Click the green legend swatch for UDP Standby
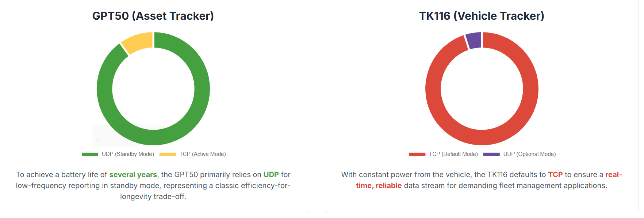Viewport: 644px width, 218px height. 90,154
